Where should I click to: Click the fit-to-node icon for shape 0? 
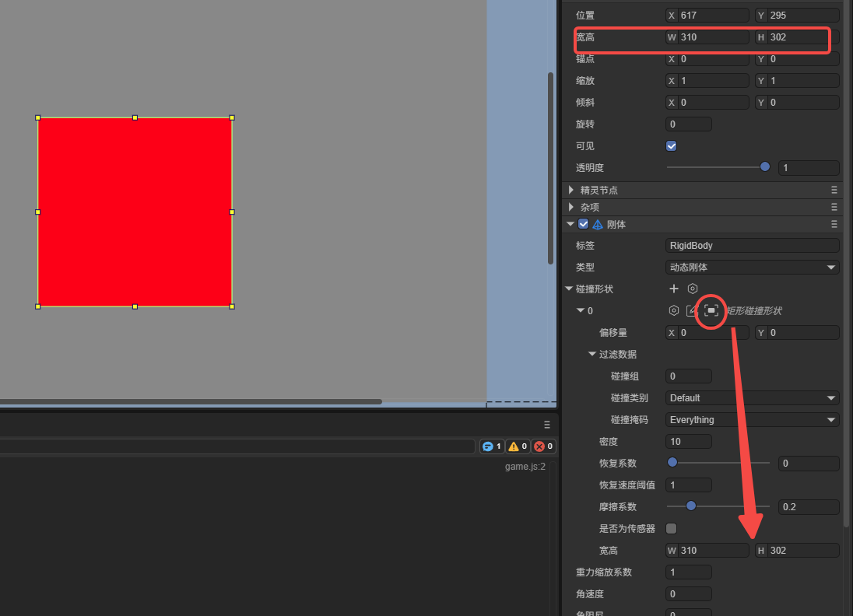point(711,310)
